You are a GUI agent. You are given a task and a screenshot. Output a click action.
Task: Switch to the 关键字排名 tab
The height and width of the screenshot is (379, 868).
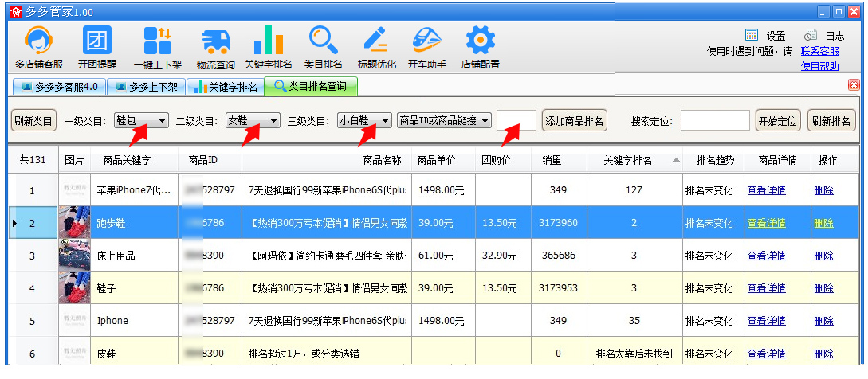pos(226,87)
